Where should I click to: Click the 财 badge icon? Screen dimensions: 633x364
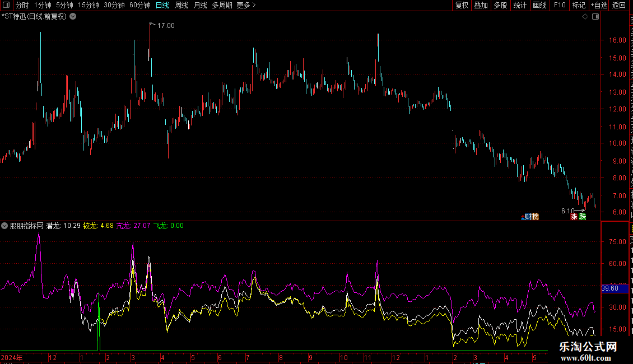(x=528, y=217)
